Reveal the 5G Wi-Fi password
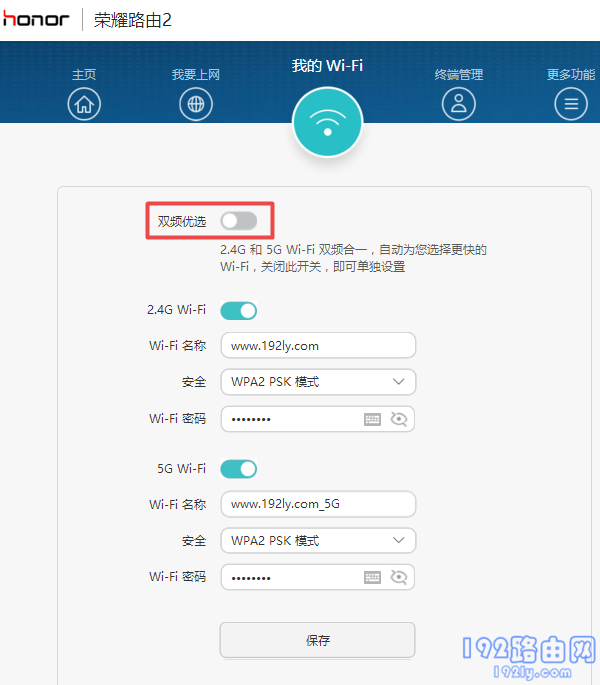This screenshot has width=600, height=685. [399, 577]
